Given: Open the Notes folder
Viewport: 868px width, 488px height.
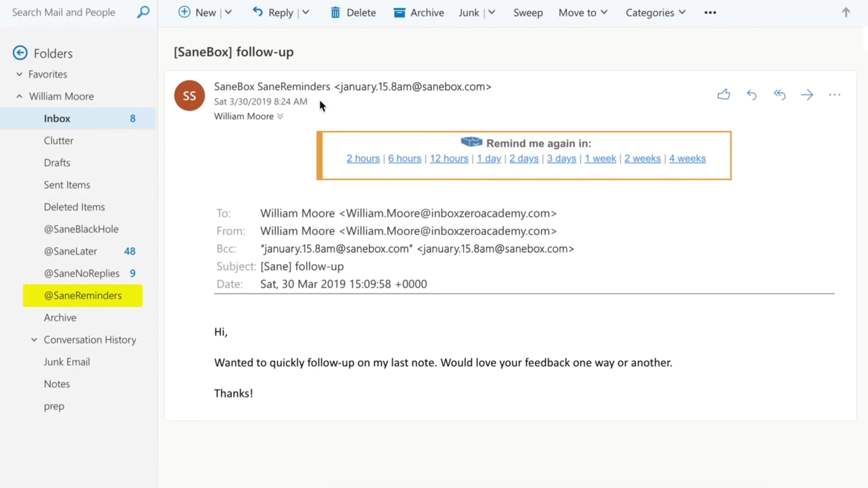Looking at the screenshot, I should (x=57, y=384).
